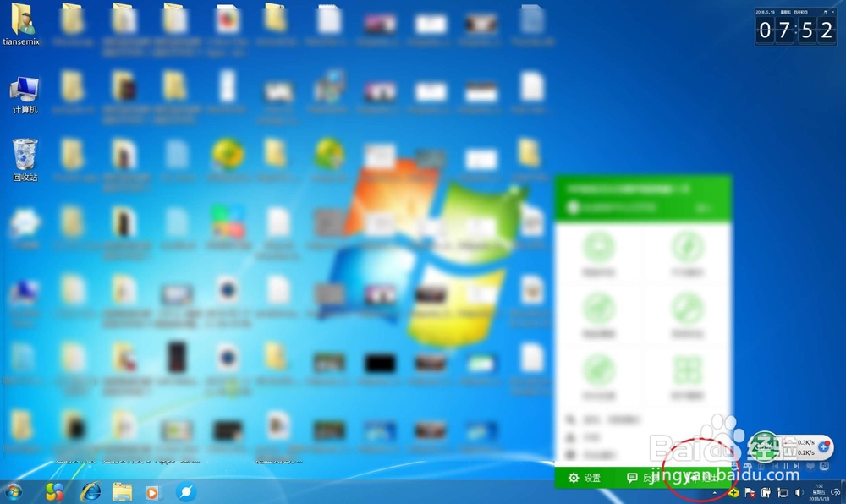Open Internet Explorer from the taskbar
The height and width of the screenshot is (504, 846).
(x=91, y=491)
